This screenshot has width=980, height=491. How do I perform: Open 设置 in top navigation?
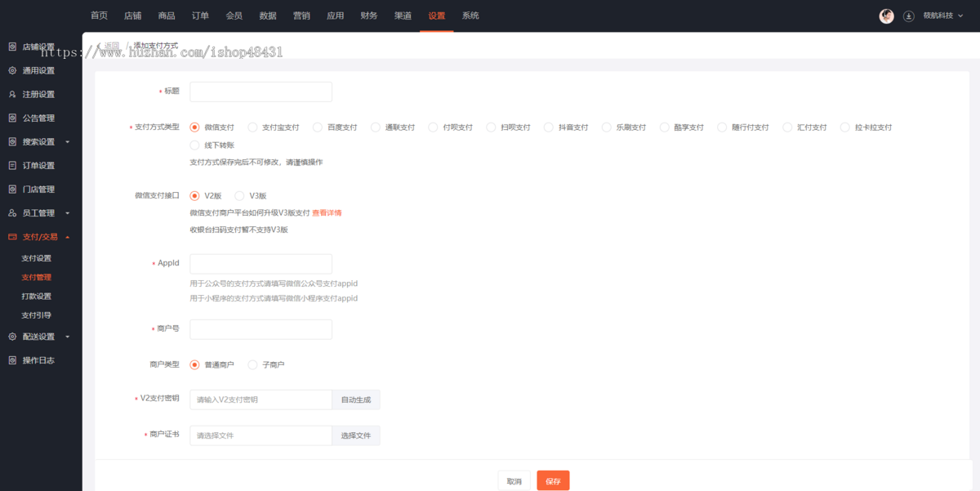[x=437, y=16]
